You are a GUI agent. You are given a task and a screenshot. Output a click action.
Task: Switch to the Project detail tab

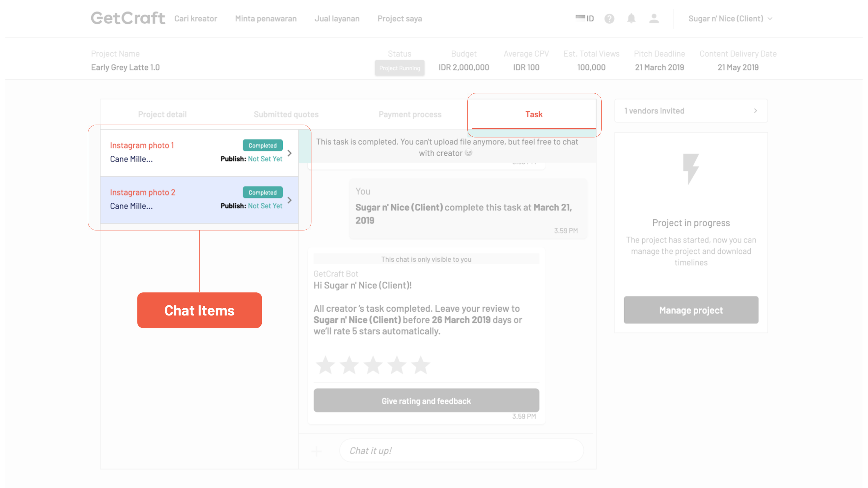pyautogui.click(x=162, y=114)
